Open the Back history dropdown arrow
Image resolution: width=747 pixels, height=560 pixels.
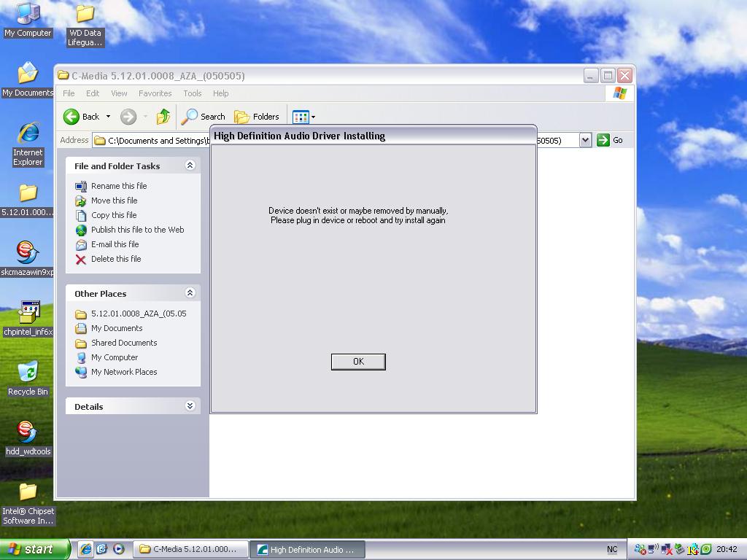coord(109,117)
